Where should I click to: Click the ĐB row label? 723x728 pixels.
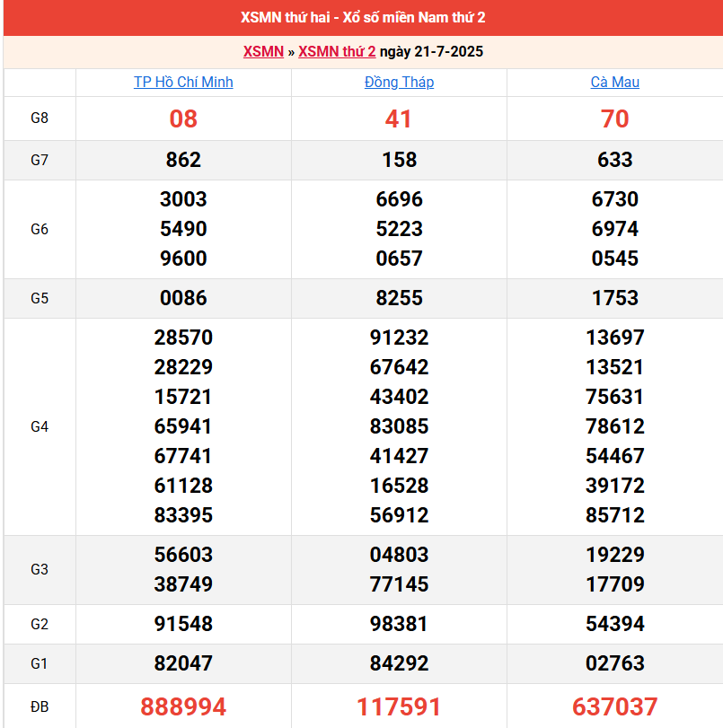click(x=40, y=706)
